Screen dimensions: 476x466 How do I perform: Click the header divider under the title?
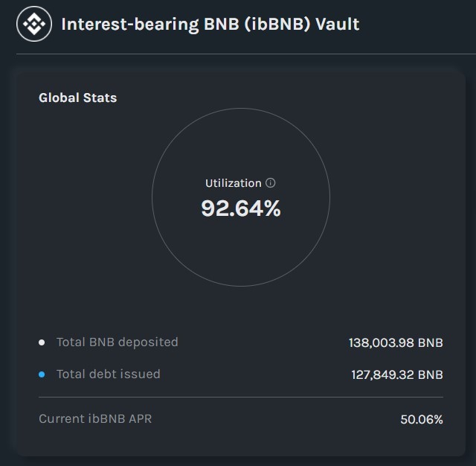(x=246, y=54)
